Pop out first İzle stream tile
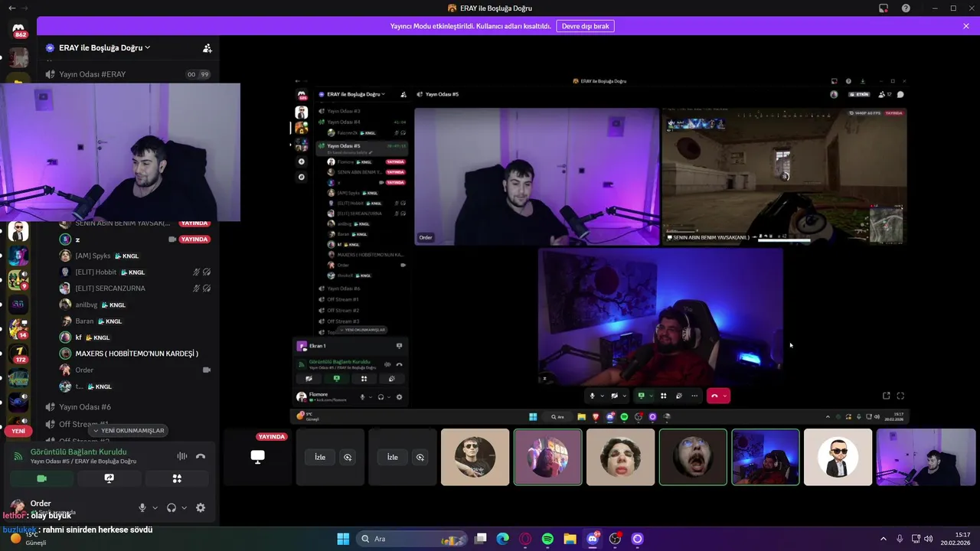The width and height of the screenshot is (980, 551). coord(348,457)
